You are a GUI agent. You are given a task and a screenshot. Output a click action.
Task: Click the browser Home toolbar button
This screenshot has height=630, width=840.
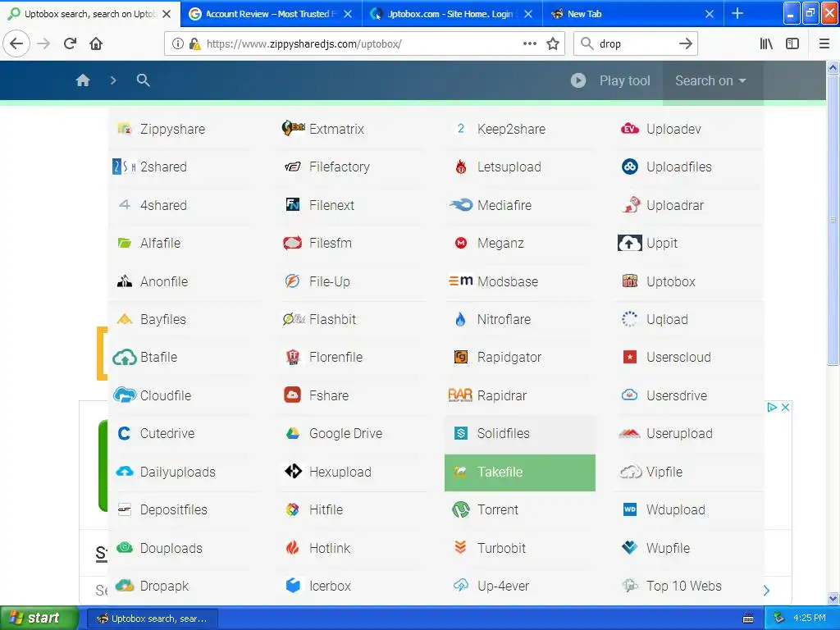coord(96,43)
